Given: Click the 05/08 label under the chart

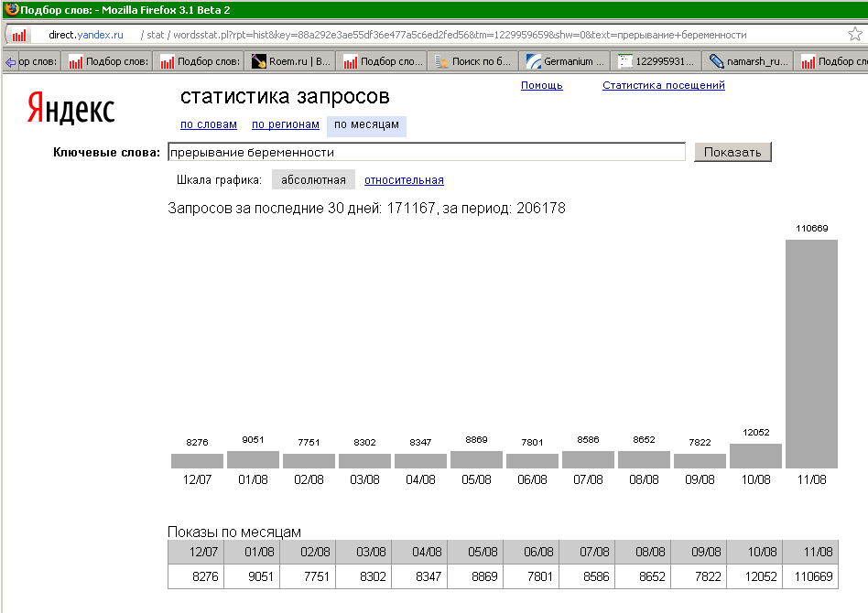Looking at the screenshot, I should (477, 479).
